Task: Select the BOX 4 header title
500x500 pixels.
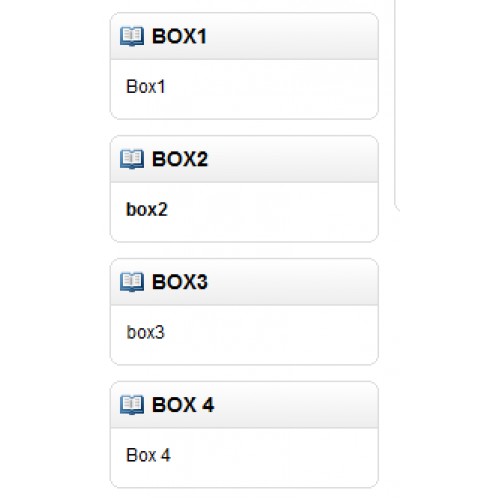Action: pyautogui.click(x=183, y=405)
